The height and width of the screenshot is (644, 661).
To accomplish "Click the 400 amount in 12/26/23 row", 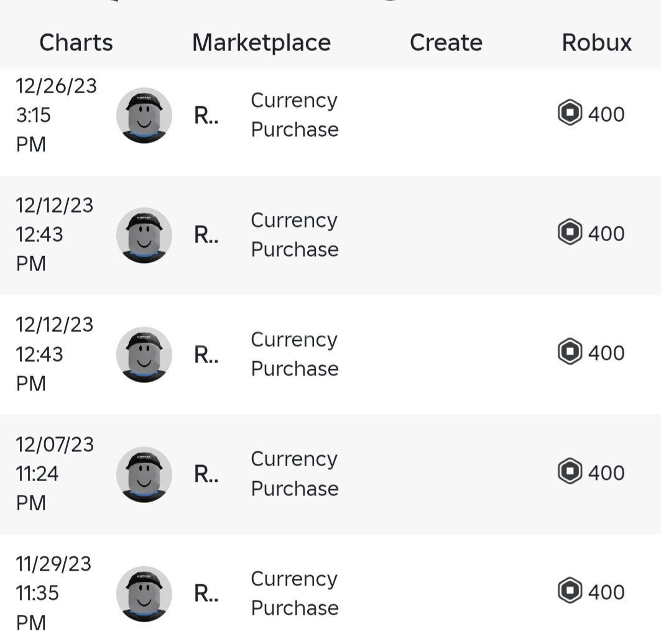I will (606, 114).
